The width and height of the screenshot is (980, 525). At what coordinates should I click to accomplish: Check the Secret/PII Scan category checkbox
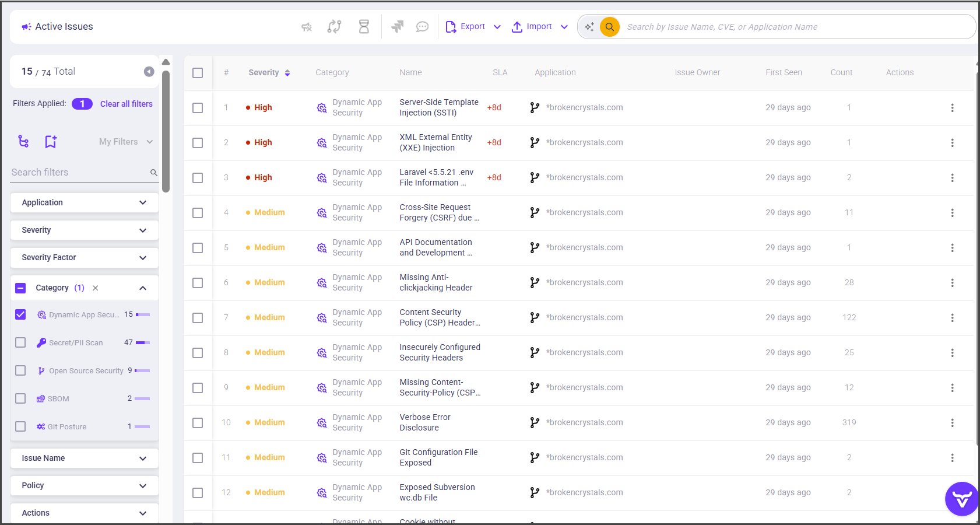20,342
